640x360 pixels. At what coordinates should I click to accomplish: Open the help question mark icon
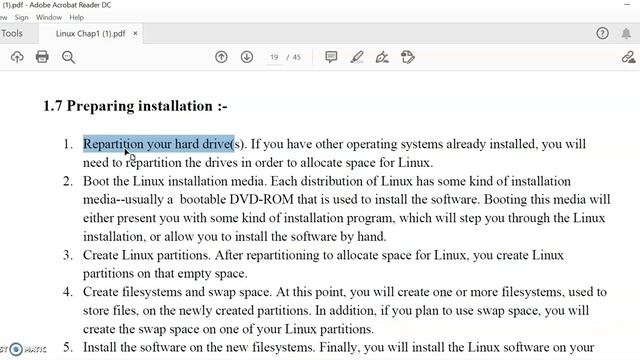coord(602,33)
